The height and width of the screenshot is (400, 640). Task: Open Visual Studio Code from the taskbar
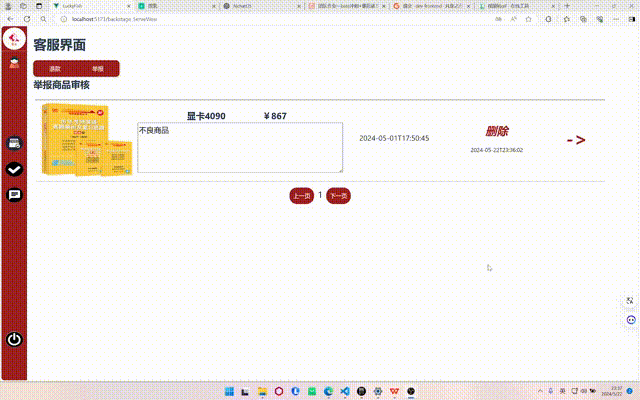pyautogui.click(x=345, y=391)
